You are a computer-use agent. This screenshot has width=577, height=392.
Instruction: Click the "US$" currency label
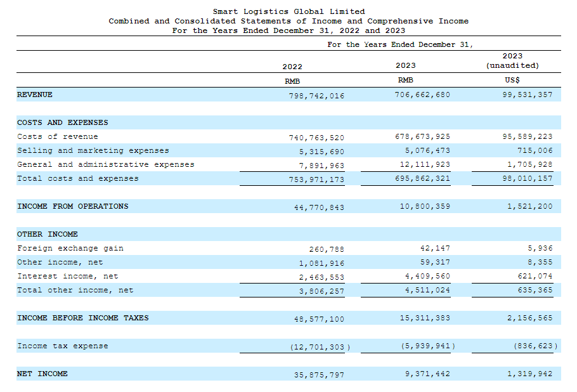pos(512,80)
